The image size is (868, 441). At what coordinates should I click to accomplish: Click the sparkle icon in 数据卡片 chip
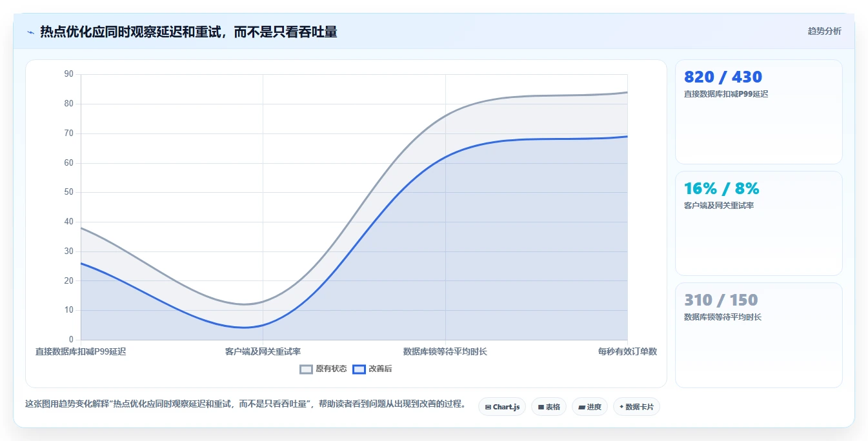coord(621,407)
